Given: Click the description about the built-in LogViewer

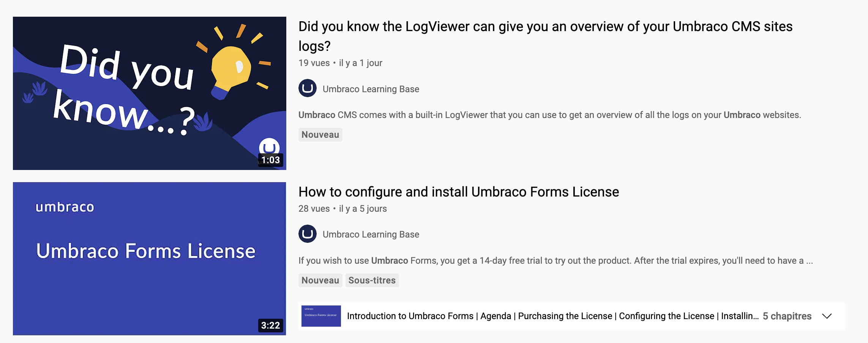Looking at the screenshot, I should 549,115.
